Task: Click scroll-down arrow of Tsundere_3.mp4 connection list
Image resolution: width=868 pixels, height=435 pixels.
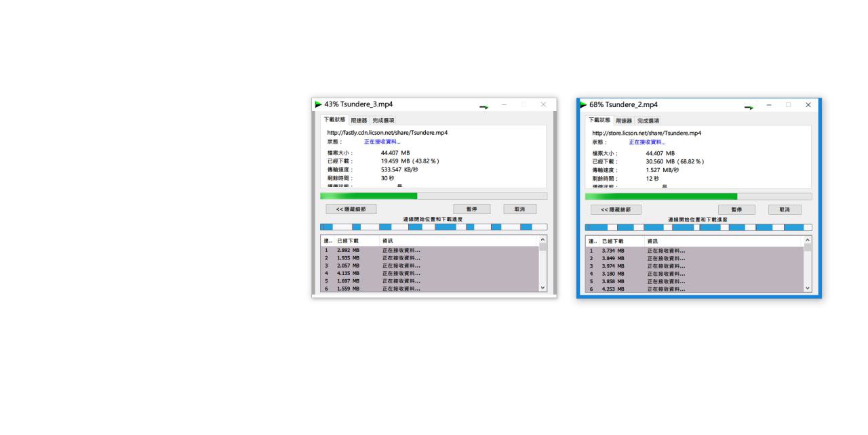Action: [x=542, y=288]
